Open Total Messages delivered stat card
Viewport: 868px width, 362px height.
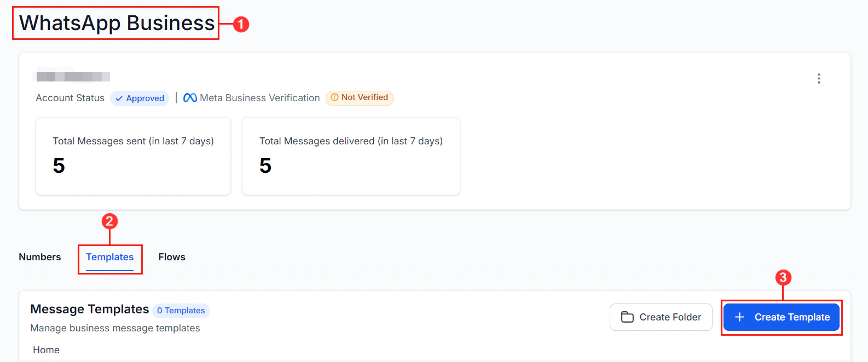pos(351,156)
